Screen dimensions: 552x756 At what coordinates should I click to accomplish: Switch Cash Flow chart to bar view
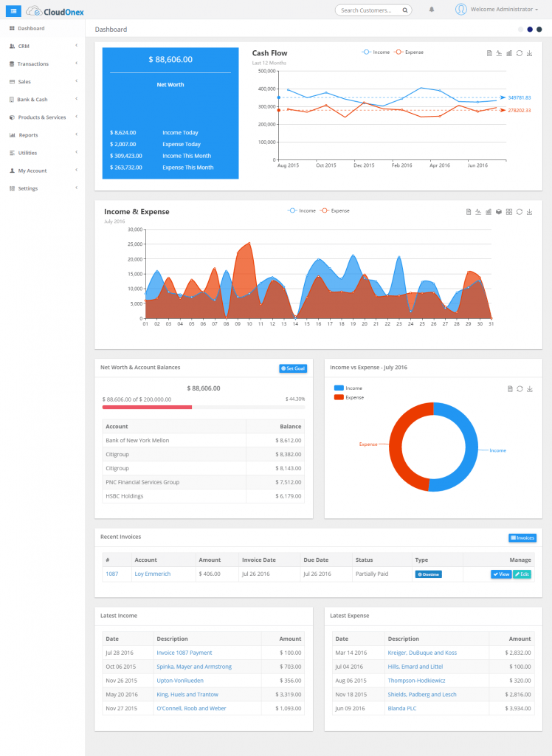509,53
